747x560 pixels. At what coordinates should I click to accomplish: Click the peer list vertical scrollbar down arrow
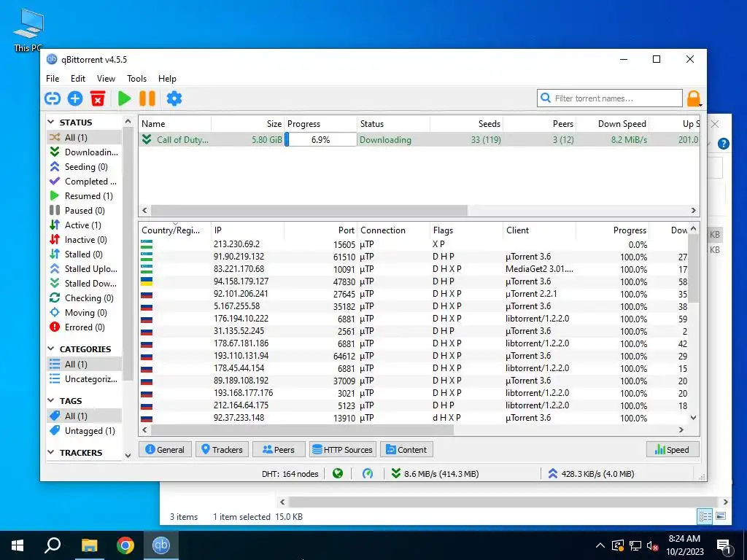pos(694,418)
